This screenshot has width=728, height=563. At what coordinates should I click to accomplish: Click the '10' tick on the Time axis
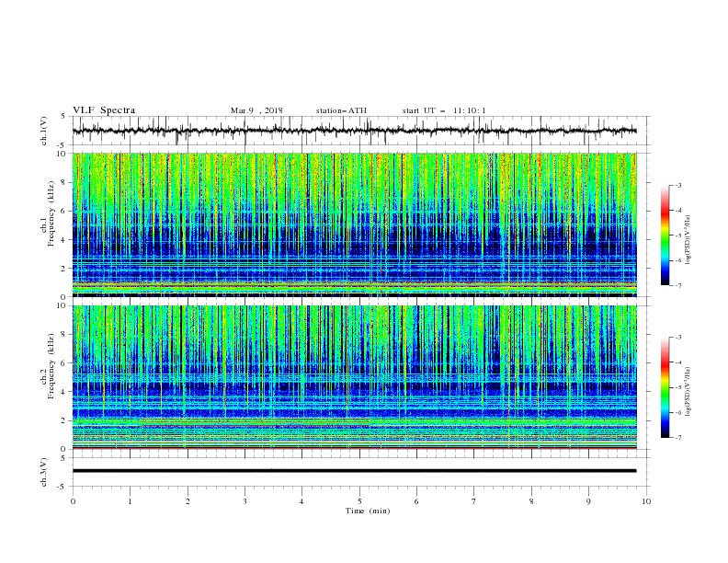[646, 501]
